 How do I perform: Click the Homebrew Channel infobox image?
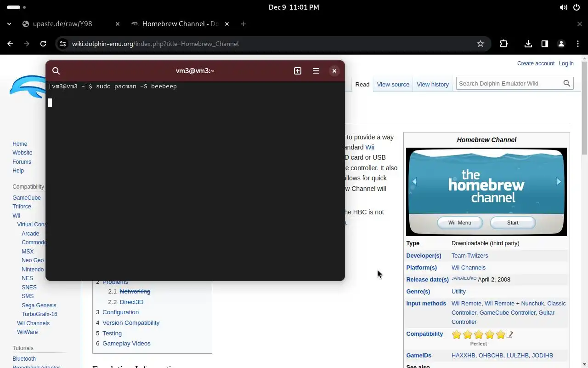click(486, 191)
